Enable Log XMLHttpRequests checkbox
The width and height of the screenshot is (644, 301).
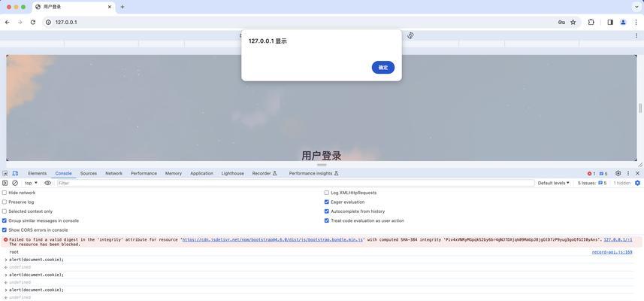pos(327,193)
